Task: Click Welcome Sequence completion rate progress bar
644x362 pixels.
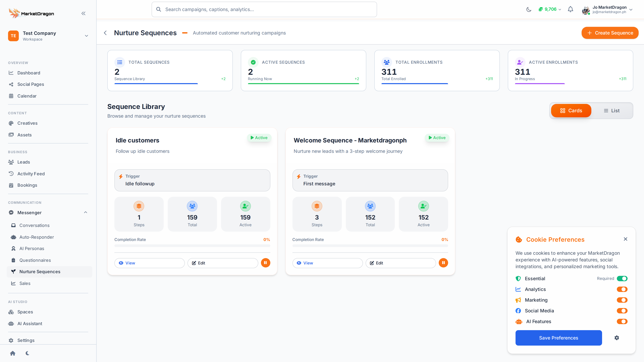Action: pyautogui.click(x=370, y=246)
